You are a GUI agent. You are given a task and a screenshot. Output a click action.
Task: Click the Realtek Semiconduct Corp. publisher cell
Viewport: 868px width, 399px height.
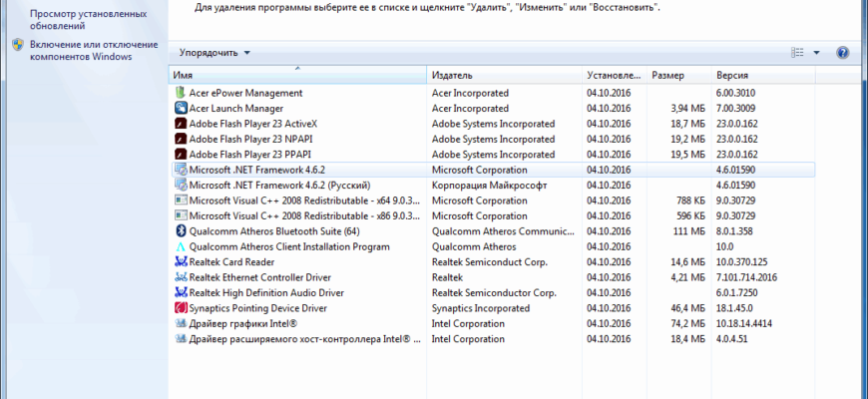pos(489,261)
